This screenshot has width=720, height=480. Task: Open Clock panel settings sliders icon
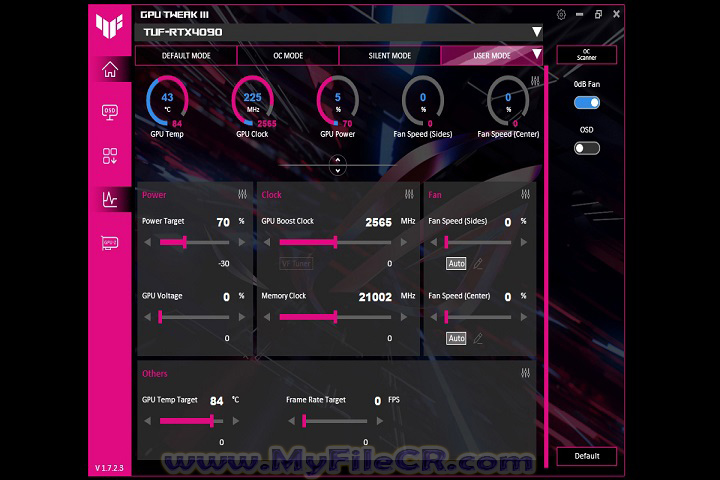pyautogui.click(x=409, y=194)
